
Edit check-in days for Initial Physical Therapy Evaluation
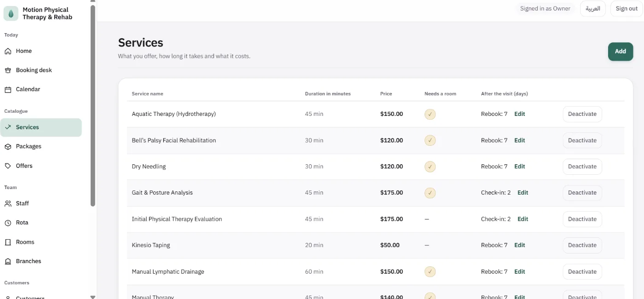523,219
